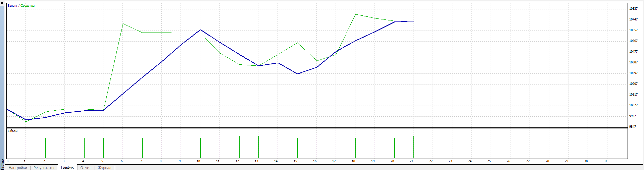Open the Отчет tab

tap(86, 168)
